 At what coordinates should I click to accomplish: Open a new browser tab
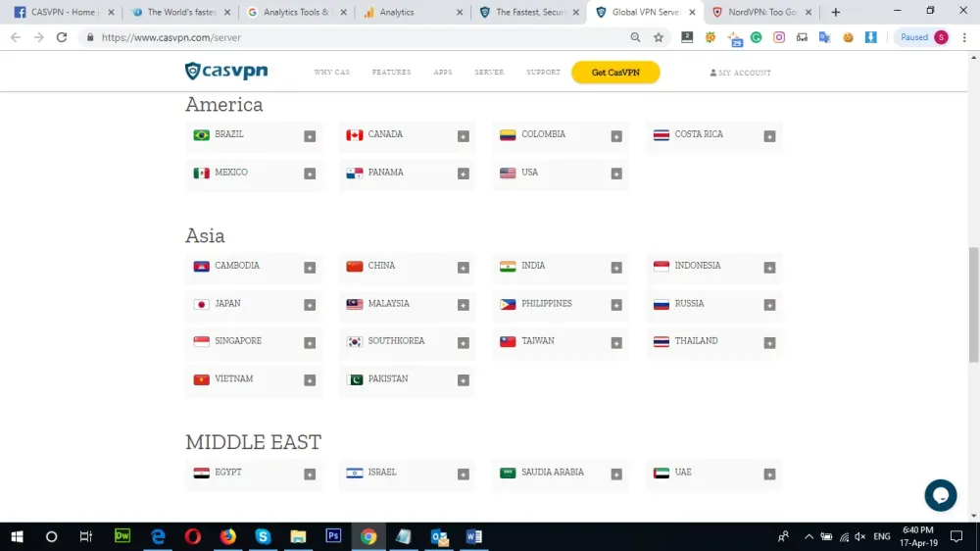pyautogui.click(x=836, y=12)
